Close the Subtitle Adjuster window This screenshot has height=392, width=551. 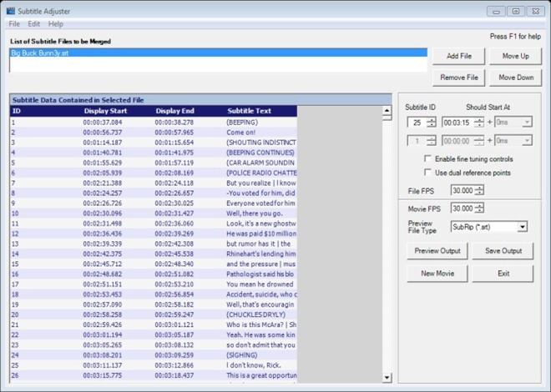[x=535, y=11]
